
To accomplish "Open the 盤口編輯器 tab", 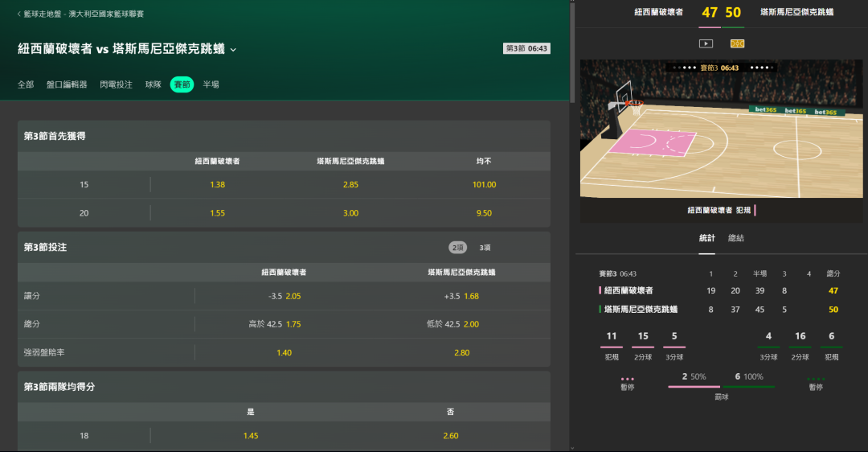I will click(x=67, y=84).
